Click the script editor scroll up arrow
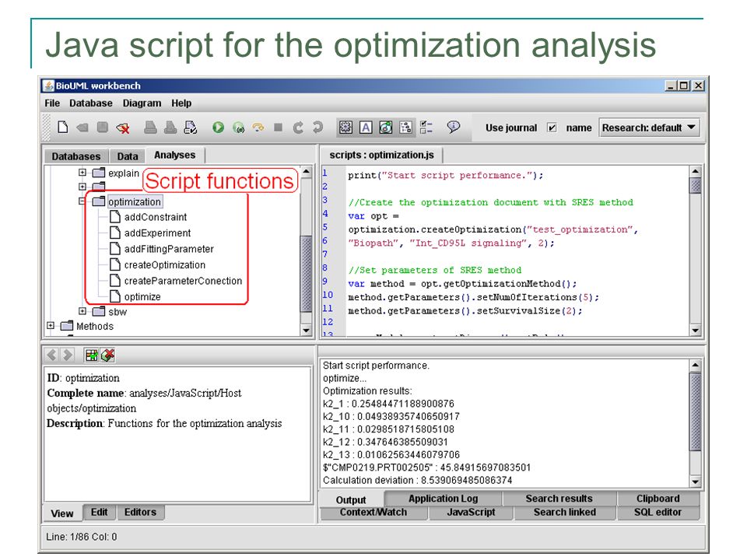 tap(696, 171)
